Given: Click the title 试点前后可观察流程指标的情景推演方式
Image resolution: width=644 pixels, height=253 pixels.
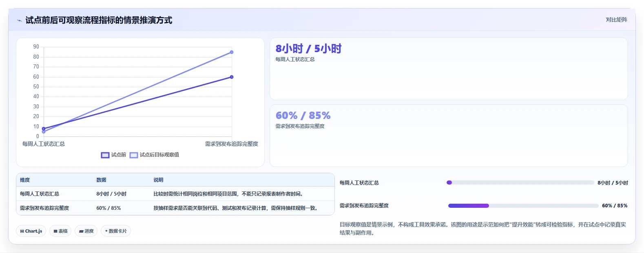Looking at the screenshot, I should [99, 20].
